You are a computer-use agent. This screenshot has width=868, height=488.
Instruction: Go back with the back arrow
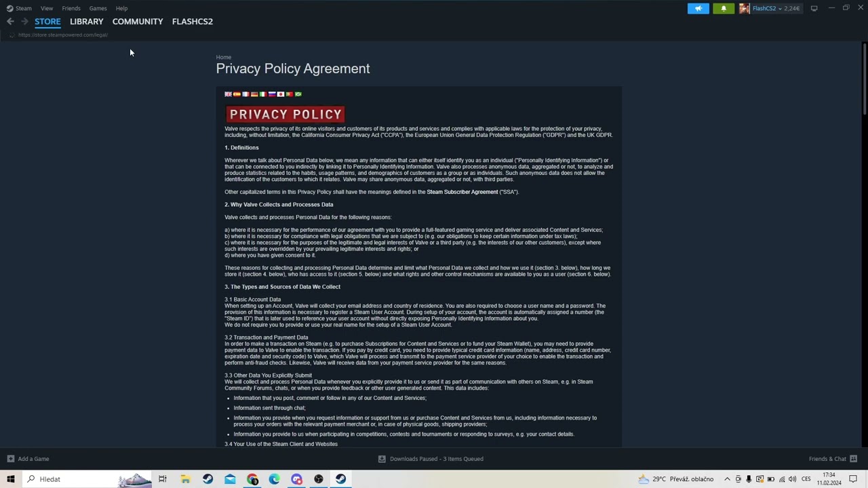tap(10, 22)
